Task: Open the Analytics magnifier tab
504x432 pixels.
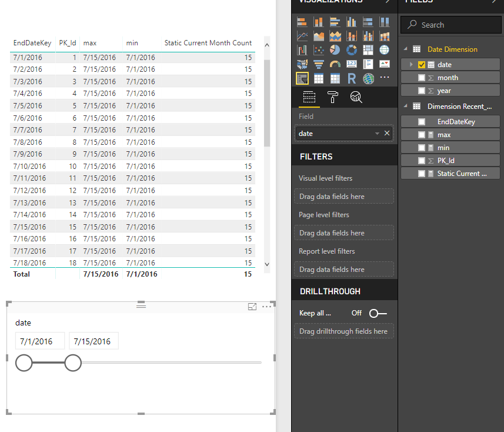Action: click(356, 97)
